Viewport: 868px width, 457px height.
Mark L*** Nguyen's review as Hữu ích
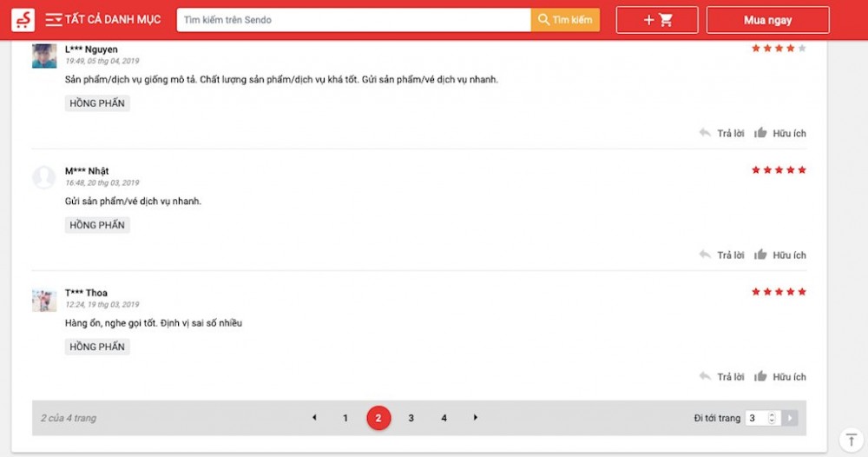[x=780, y=133]
